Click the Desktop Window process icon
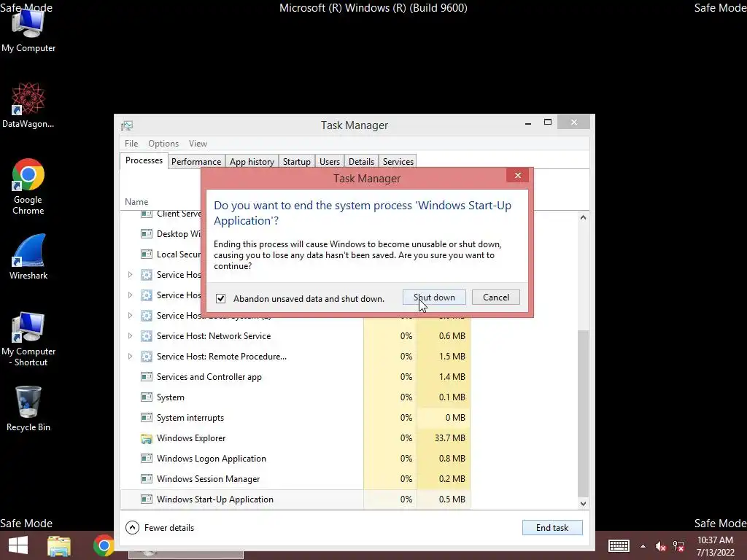This screenshot has width=747, height=560. (146, 234)
